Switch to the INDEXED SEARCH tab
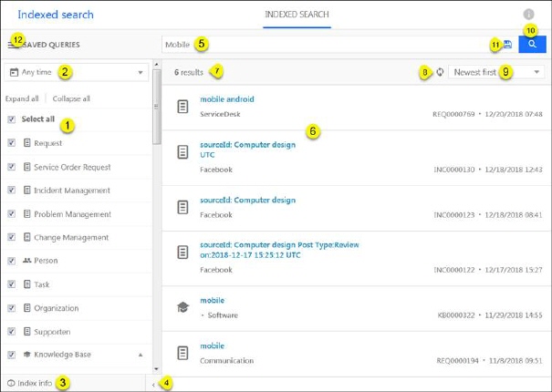The height and width of the screenshot is (392, 552). (x=297, y=15)
